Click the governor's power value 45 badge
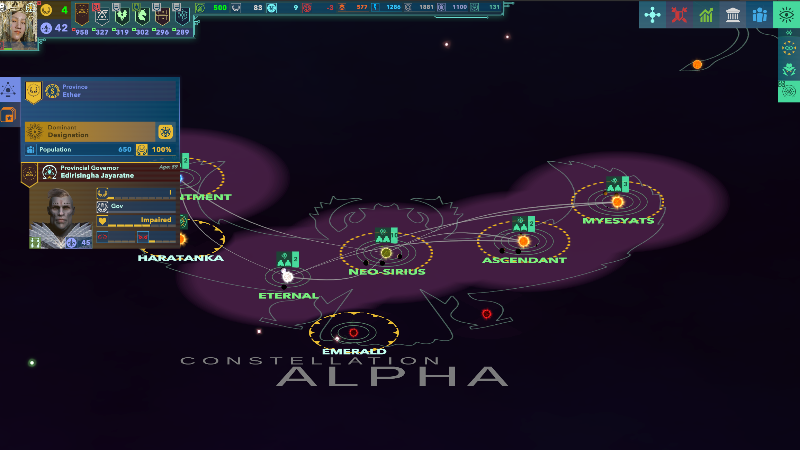This screenshot has height=450, width=800. coord(79,243)
